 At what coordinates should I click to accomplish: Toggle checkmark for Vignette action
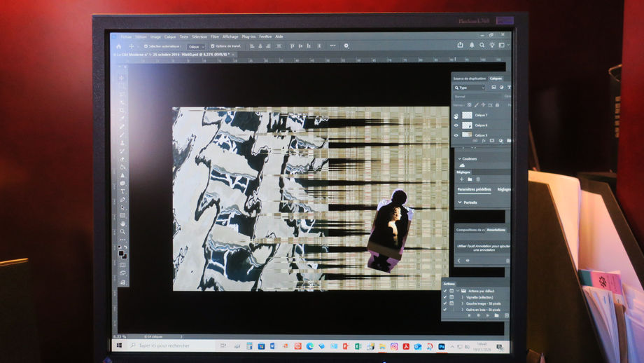(445, 297)
